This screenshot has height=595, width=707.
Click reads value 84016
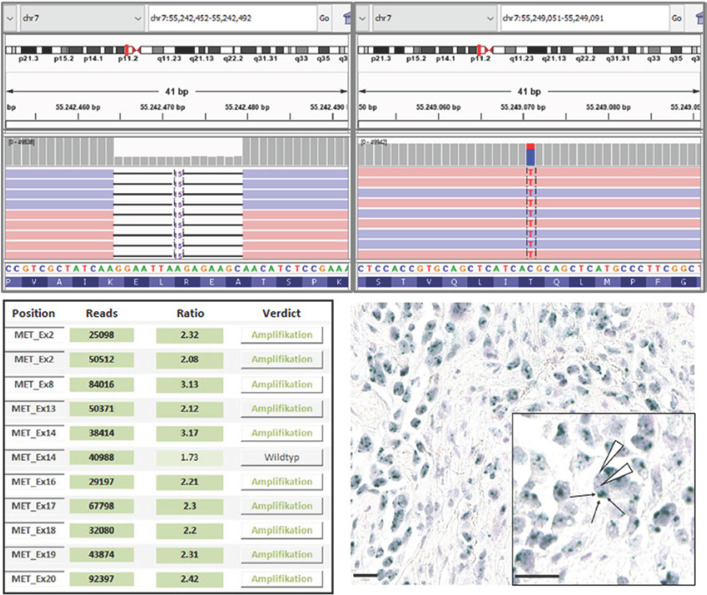click(x=101, y=384)
